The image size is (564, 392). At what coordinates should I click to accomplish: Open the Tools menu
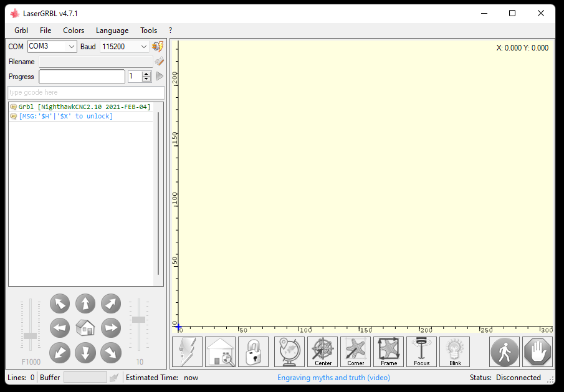tap(148, 30)
